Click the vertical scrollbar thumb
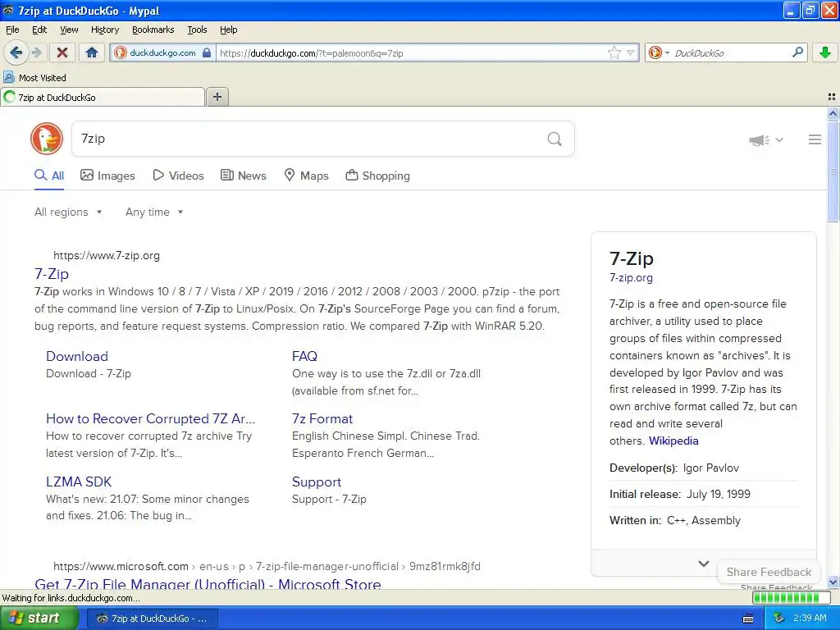Image resolution: width=840 pixels, height=630 pixels. coord(833,171)
